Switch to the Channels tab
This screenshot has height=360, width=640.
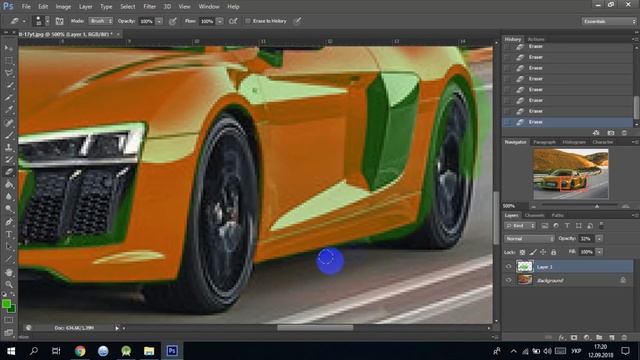pos(534,215)
